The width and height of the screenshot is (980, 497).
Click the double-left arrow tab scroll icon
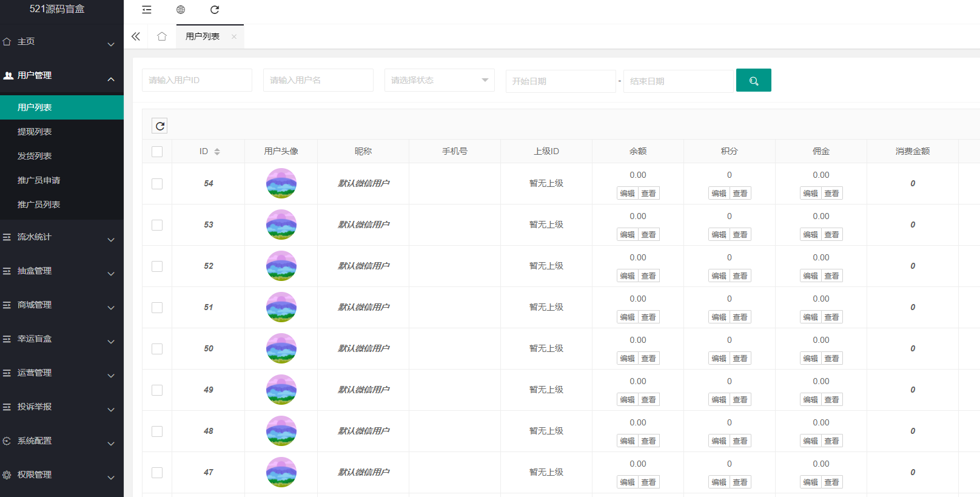[136, 36]
